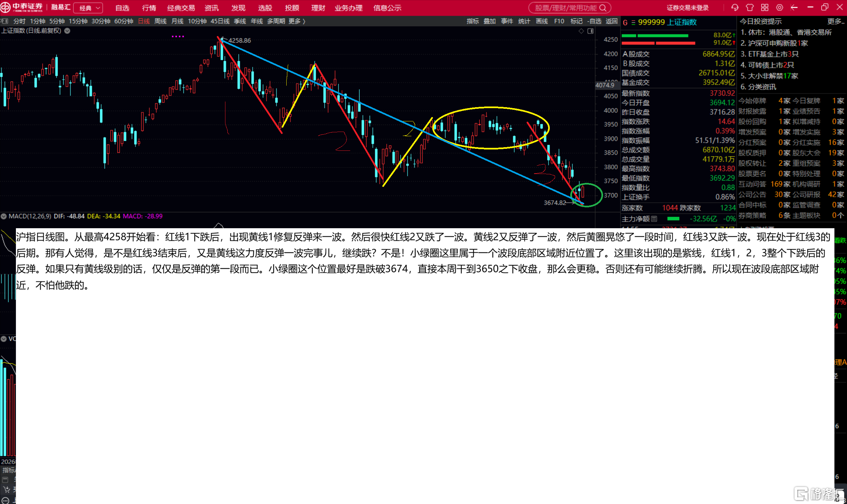Open the 资讯 menu

pos(212,8)
